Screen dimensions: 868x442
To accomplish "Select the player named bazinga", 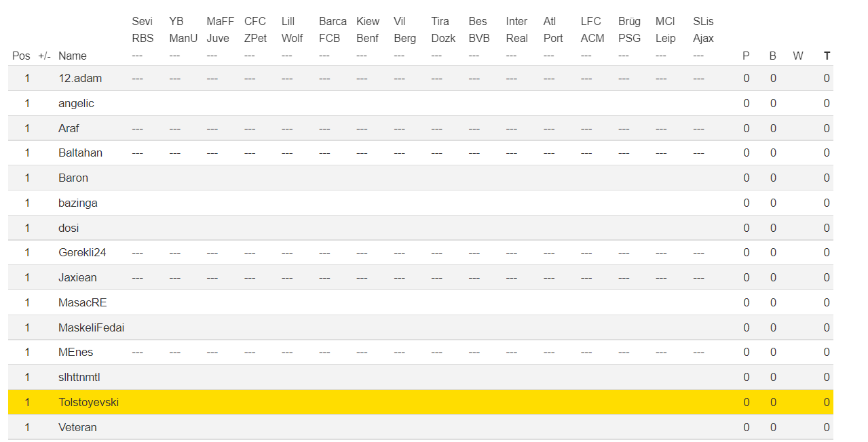I will pyautogui.click(x=78, y=203).
